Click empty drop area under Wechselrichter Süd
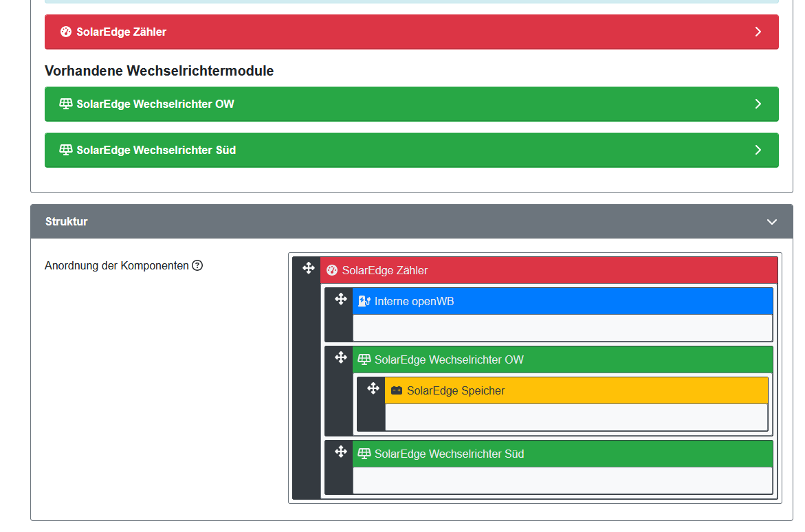This screenshot has height=532, width=805. click(x=563, y=480)
